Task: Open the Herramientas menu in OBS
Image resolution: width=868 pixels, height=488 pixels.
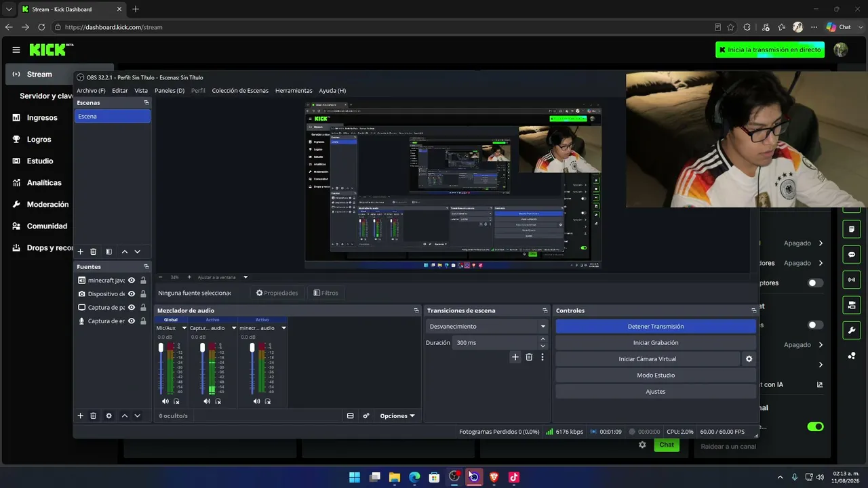Action: 294,91
